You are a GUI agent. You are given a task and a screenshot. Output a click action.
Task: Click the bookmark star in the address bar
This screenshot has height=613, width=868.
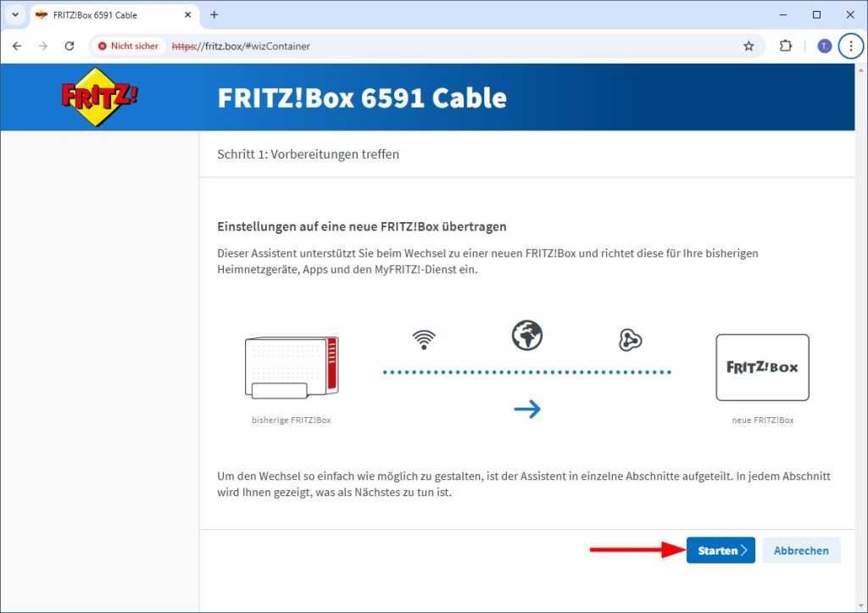[x=749, y=47]
